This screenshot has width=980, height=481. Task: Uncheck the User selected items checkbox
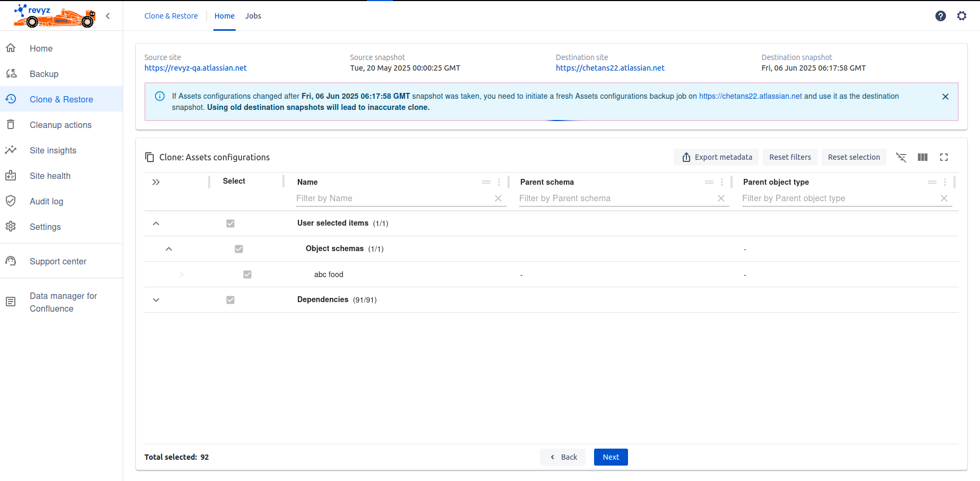[230, 224]
